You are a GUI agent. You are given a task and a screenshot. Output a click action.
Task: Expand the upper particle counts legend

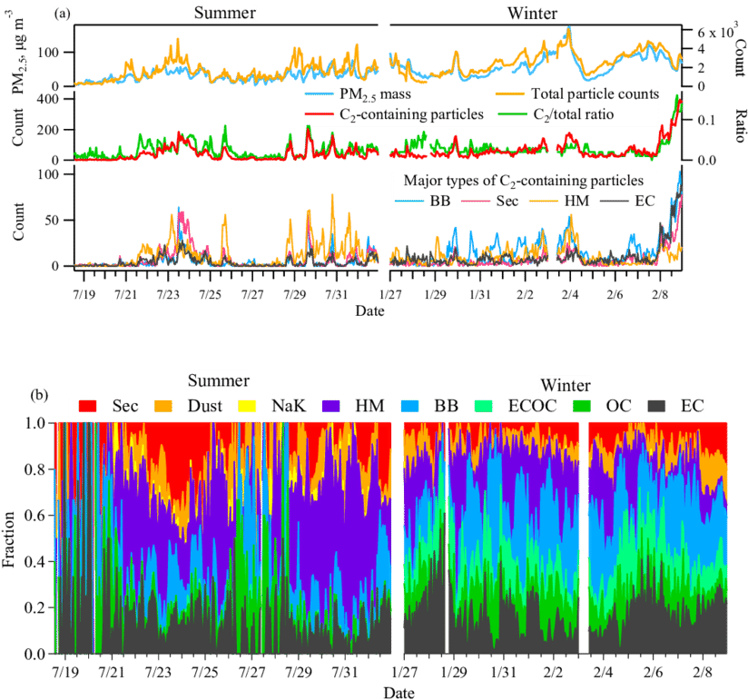[x=481, y=103]
